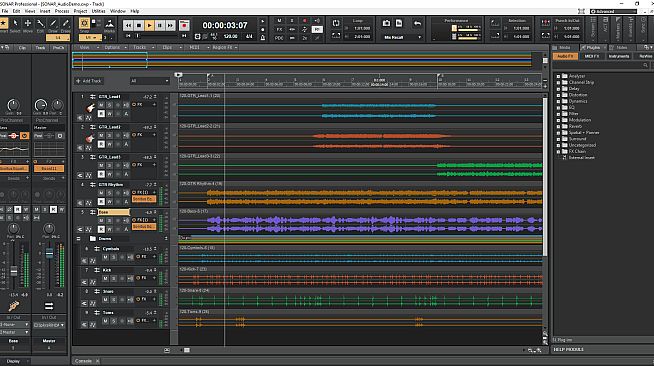
Task: Click the Clip tab in inspector
Action: click(x=22, y=48)
